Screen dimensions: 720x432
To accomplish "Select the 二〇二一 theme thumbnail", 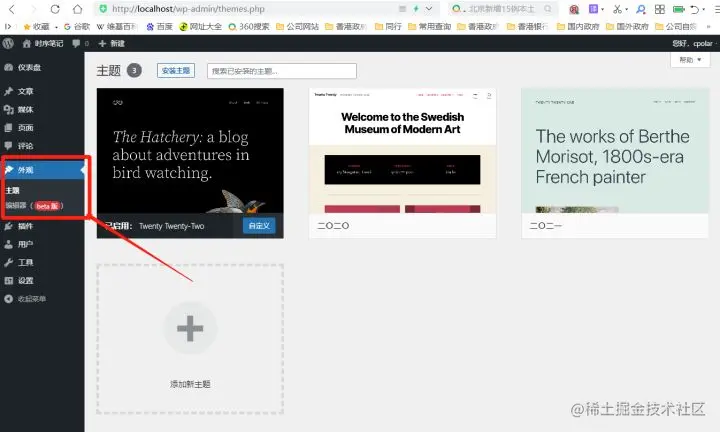I will (615, 151).
